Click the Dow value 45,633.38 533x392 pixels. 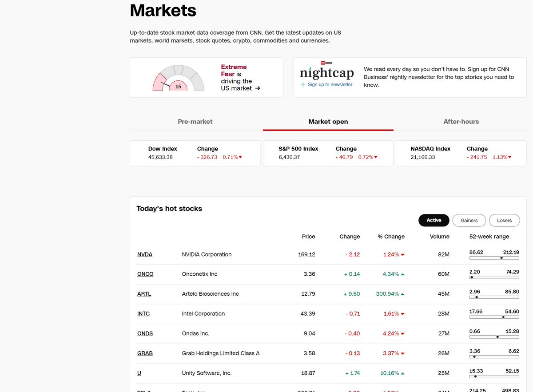160,157
